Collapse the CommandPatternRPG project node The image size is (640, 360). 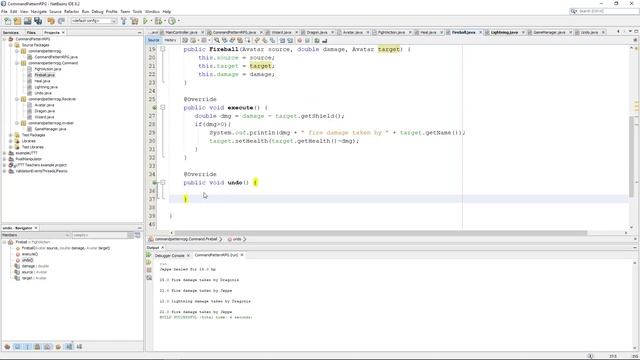(4, 39)
